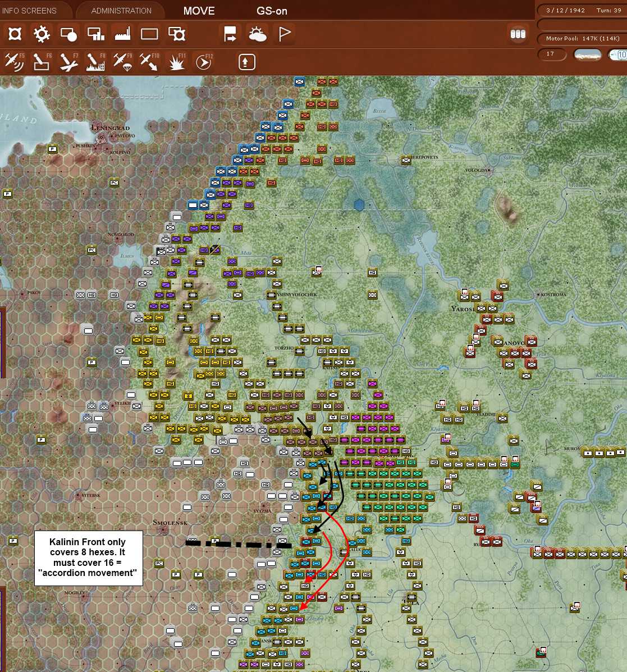Click the Turn: 39 indicator
The image size is (627, 672).
point(608,10)
